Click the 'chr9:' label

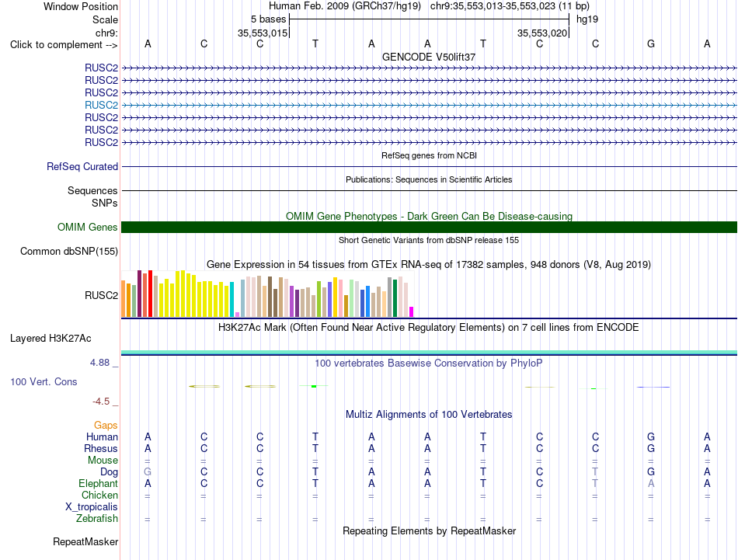coord(107,33)
